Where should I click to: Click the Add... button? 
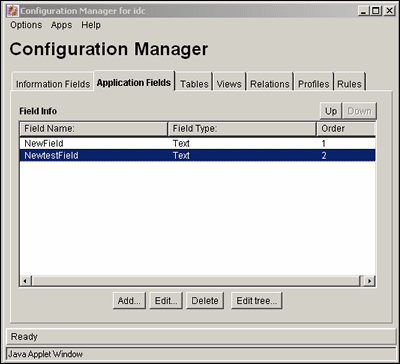(x=129, y=301)
